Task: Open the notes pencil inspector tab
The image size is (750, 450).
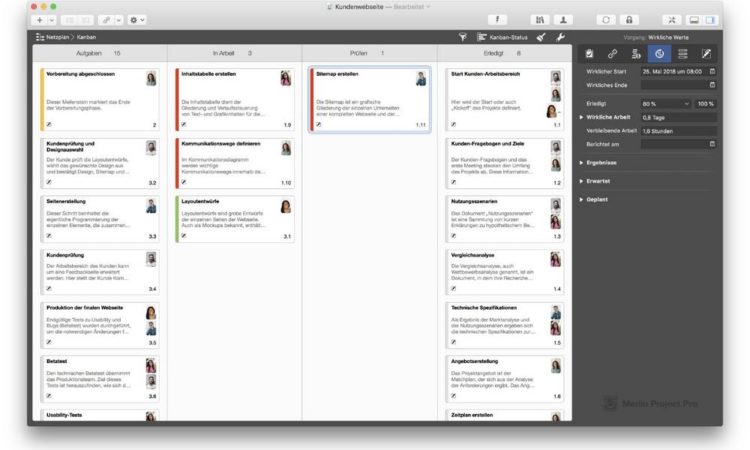Action: pos(706,53)
